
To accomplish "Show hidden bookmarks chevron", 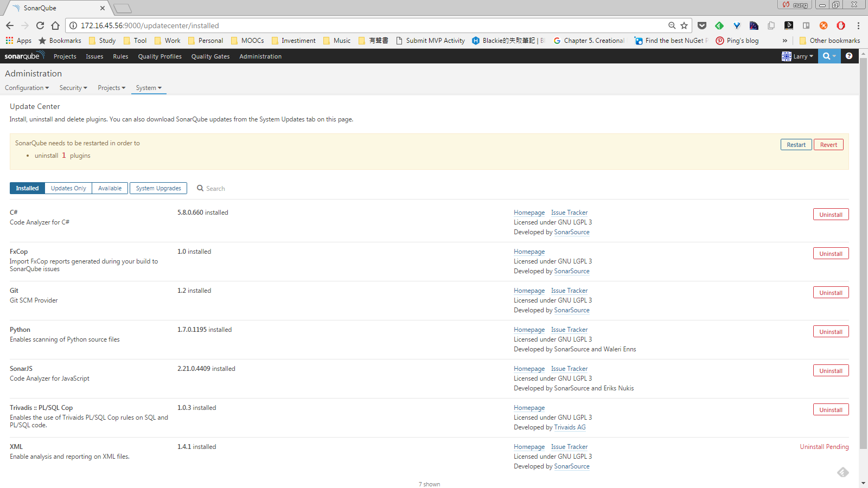I will pyautogui.click(x=784, y=41).
